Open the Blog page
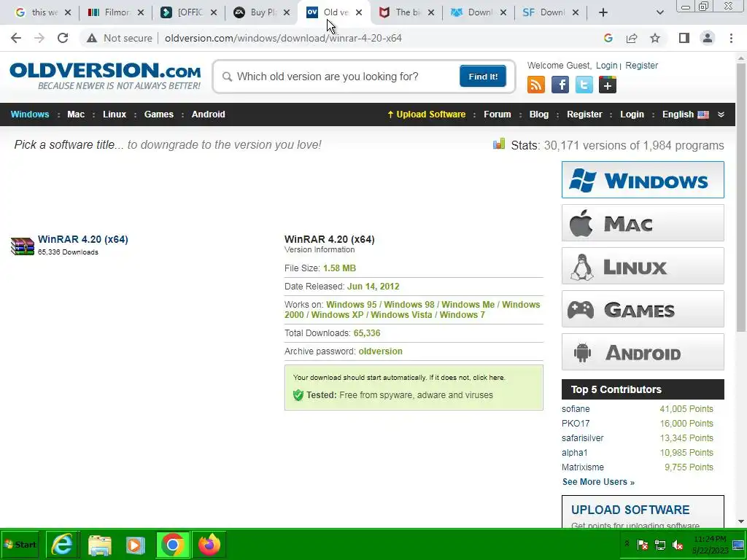The height and width of the screenshot is (560, 747). tap(539, 114)
